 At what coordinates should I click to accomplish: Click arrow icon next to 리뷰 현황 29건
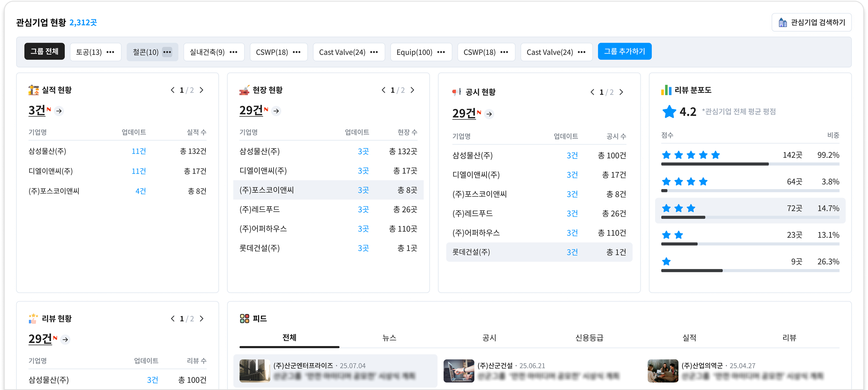pos(65,339)
